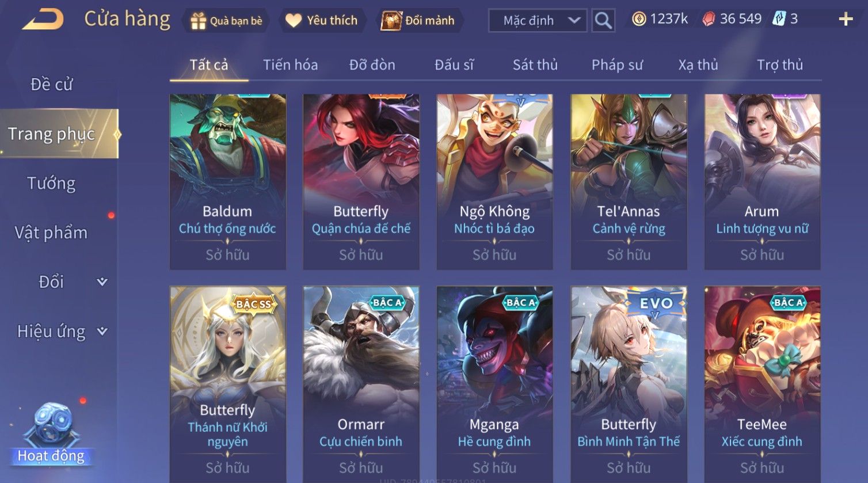868x483 pixels.
Task: Open Quà bạn bè gift button
Action: click(226, 21)
